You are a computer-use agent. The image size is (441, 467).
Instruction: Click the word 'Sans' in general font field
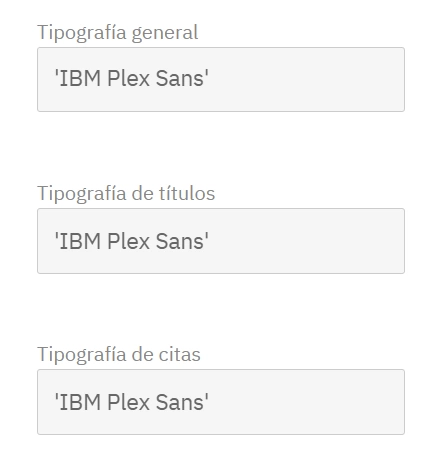pos(180,79)
